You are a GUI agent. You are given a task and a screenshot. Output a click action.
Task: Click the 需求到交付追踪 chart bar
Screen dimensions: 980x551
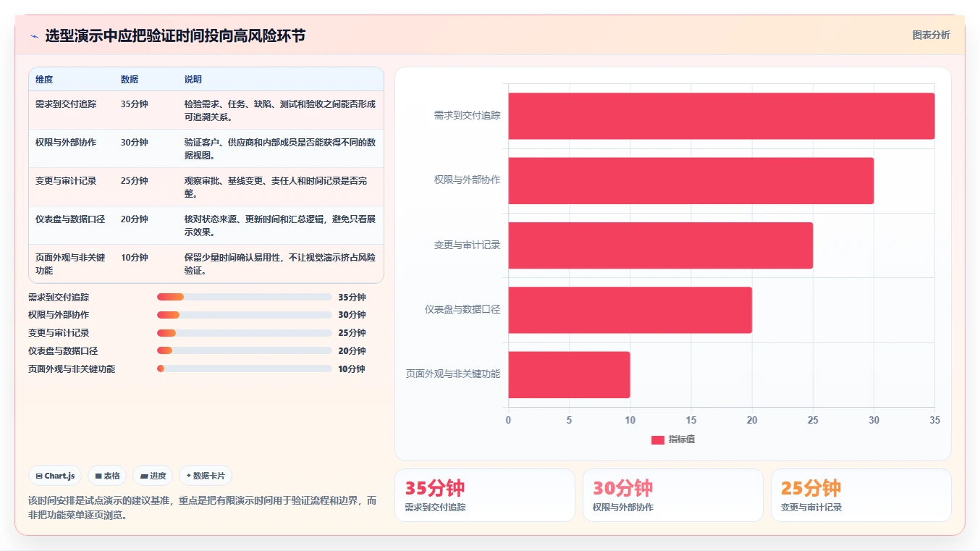[722, 116]
